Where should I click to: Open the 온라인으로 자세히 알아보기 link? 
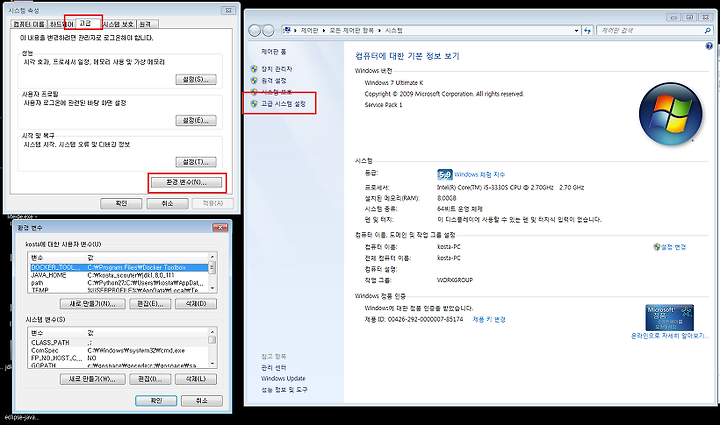670,336
